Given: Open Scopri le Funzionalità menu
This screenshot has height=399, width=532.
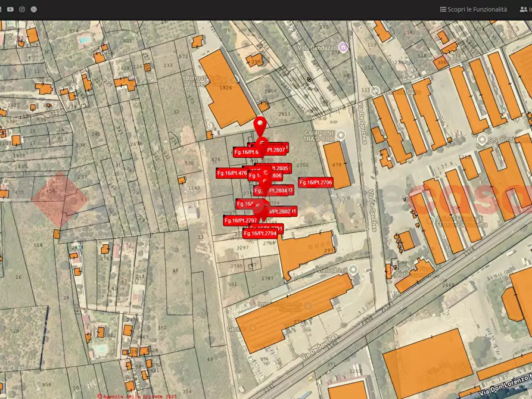Looking at the screenshot, I should click(x=473, y=10).
